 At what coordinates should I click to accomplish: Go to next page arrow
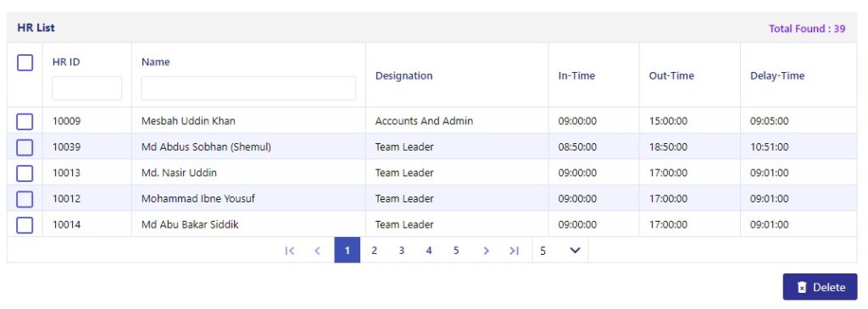[486, 251]
